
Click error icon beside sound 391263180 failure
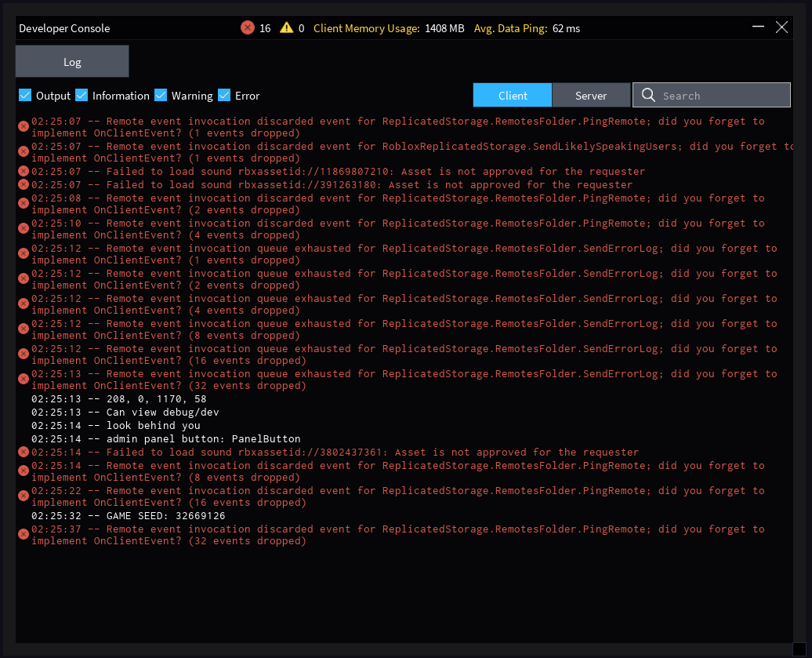point(24,184)
